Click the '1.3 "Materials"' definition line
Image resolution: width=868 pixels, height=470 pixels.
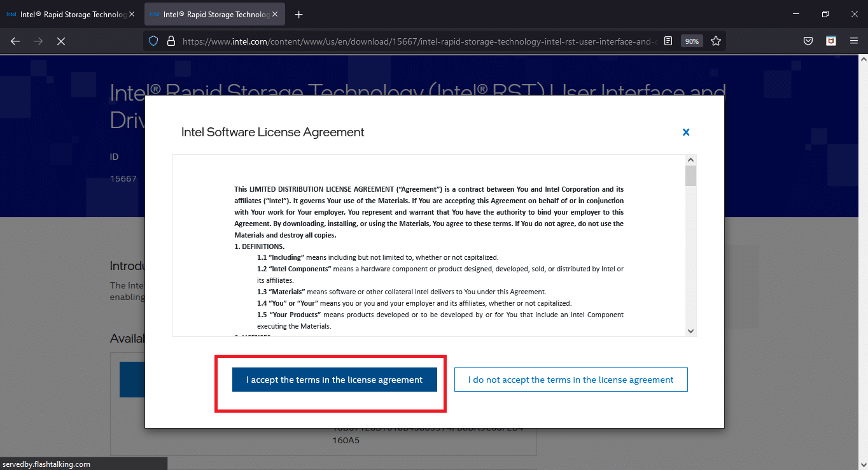(x=402, y=292)
